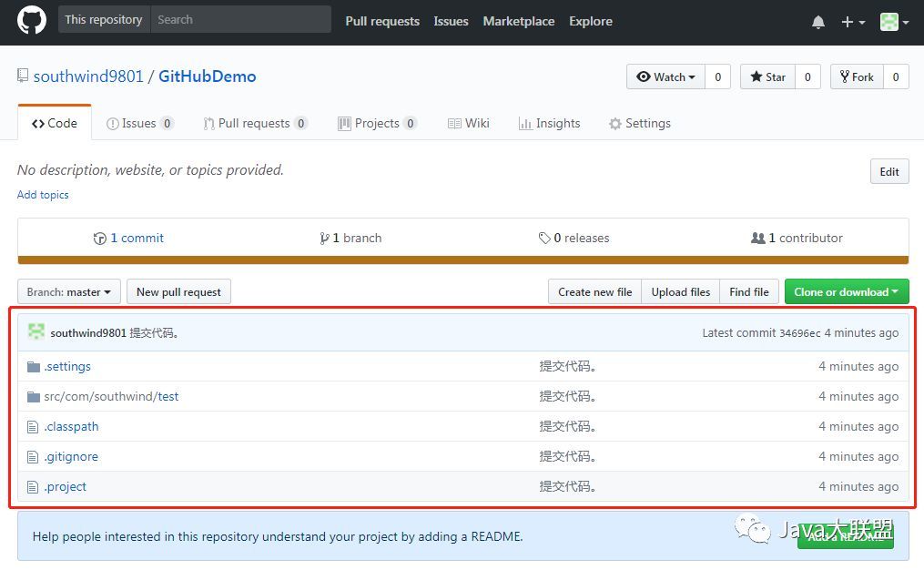Screen dimensions: 924x570
Task: Star the repository
Action: [x=767, y=76]
